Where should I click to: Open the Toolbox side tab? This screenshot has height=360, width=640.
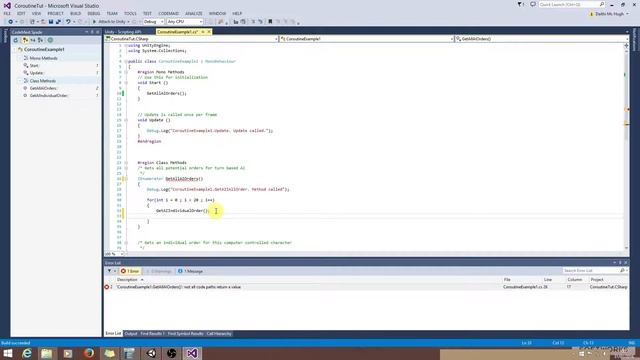(5, 36)
